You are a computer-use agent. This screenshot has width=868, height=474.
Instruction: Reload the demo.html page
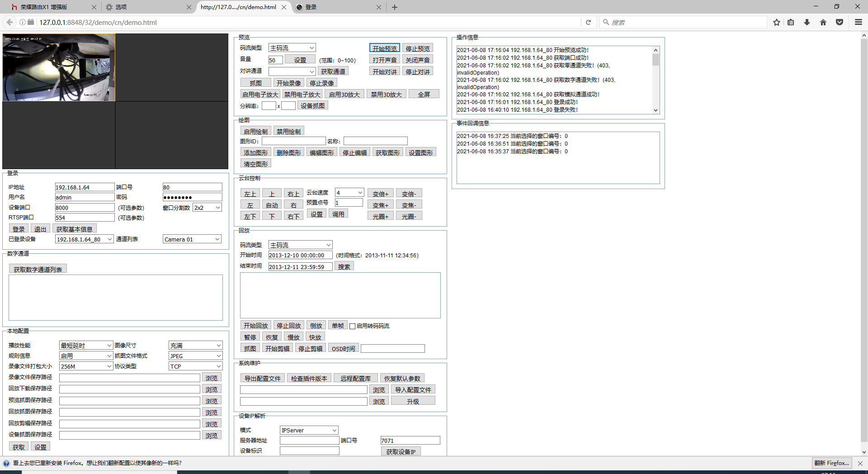(588, 22)
